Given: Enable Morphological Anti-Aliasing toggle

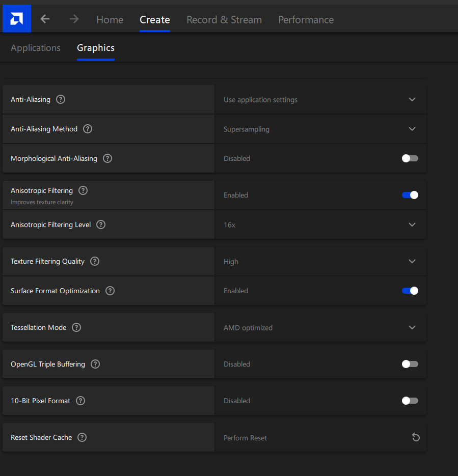Looking at the screenshot, I should point(410,158).
